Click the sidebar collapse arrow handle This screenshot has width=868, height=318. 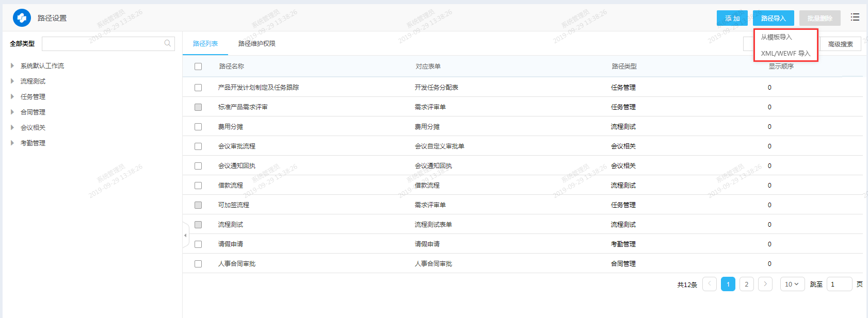point(185,236)
